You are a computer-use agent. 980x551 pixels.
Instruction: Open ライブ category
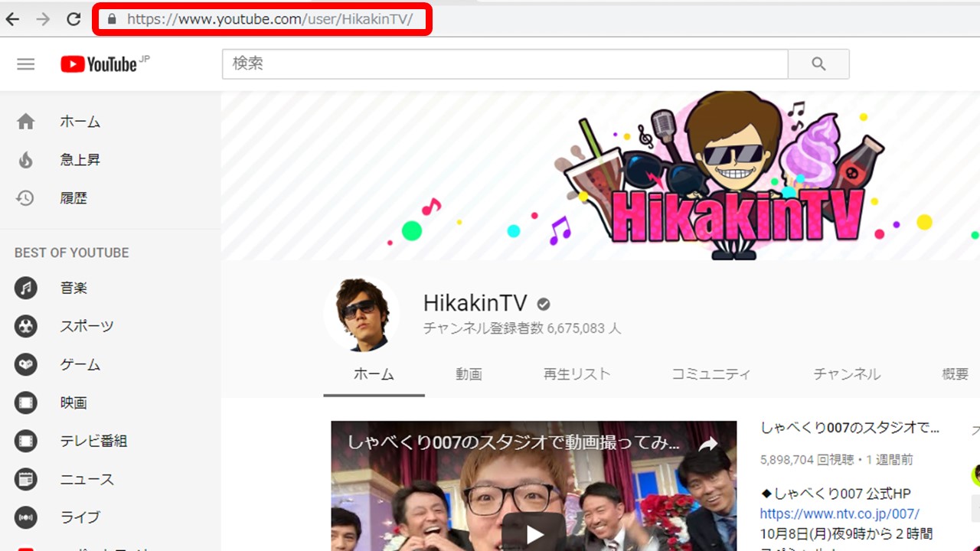(80, 517)
